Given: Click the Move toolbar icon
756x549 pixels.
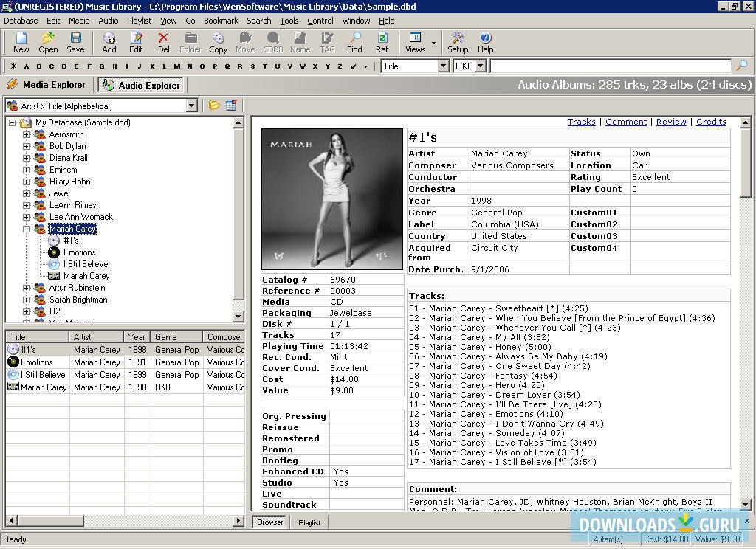Looking at the screenshot, I should click(245, 42).
